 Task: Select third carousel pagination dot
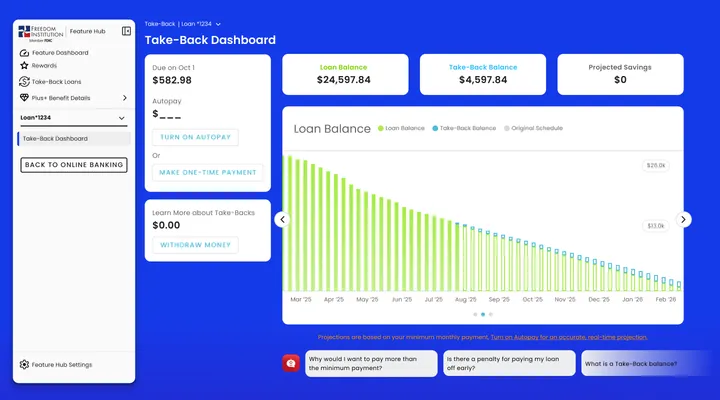click(491, 315)
